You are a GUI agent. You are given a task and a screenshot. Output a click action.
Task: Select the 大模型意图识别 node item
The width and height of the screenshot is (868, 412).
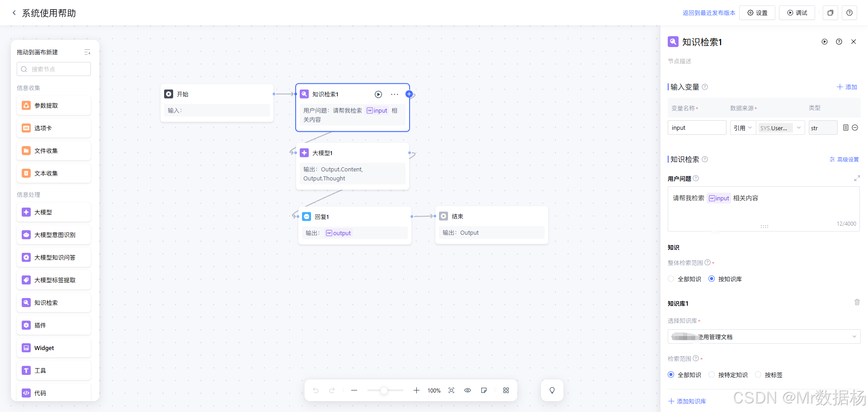(x=54, y=235)
